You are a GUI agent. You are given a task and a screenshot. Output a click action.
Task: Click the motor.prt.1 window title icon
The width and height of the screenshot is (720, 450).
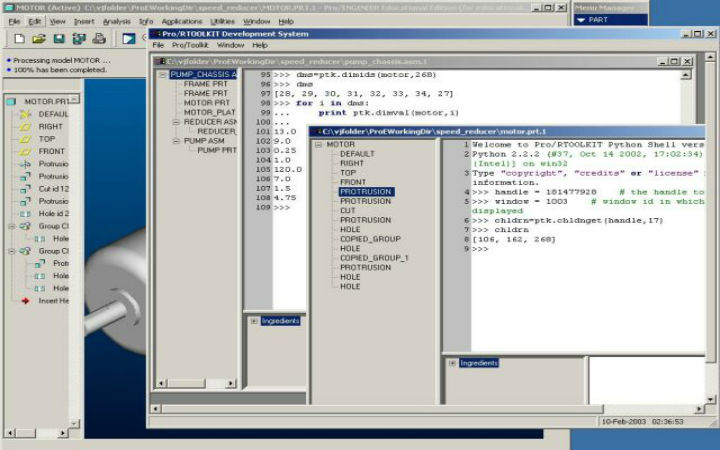pos(317,131)
